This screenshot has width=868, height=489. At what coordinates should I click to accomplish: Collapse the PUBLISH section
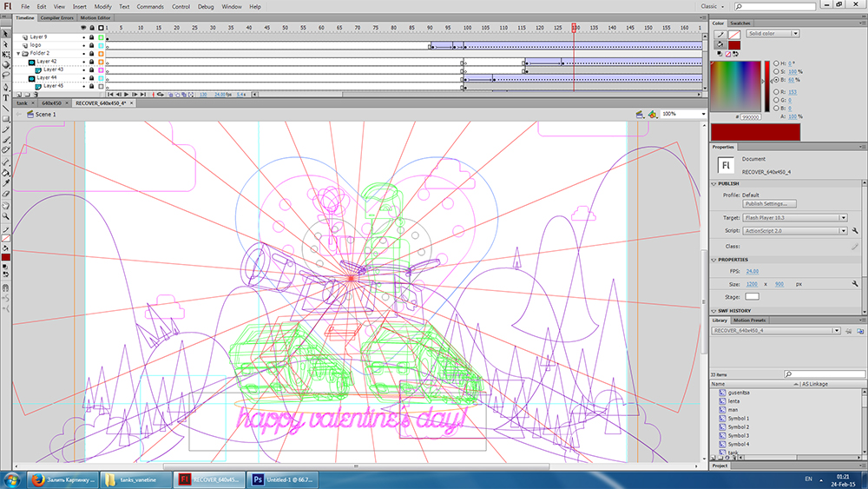[713, 184]
